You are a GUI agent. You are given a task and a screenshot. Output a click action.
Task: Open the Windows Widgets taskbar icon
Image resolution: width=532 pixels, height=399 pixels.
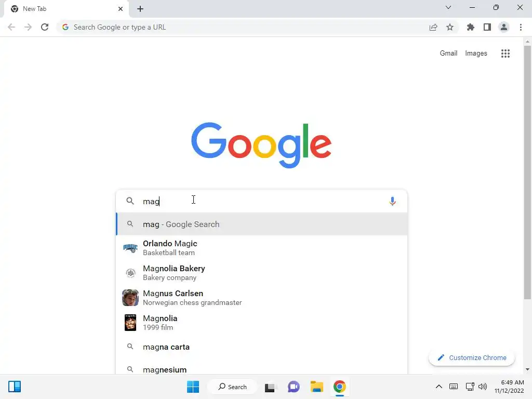(15, 387)
